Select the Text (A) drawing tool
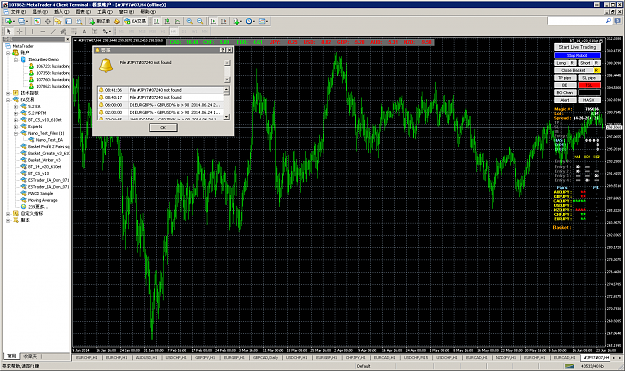Viewport: 625px width, 371px height. point(84,31)
